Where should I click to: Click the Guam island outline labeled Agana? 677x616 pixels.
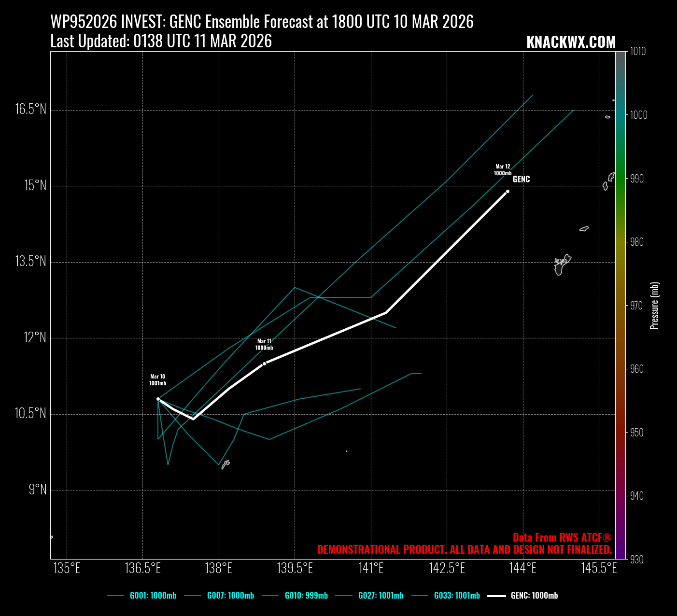click(x=563, y=265)
